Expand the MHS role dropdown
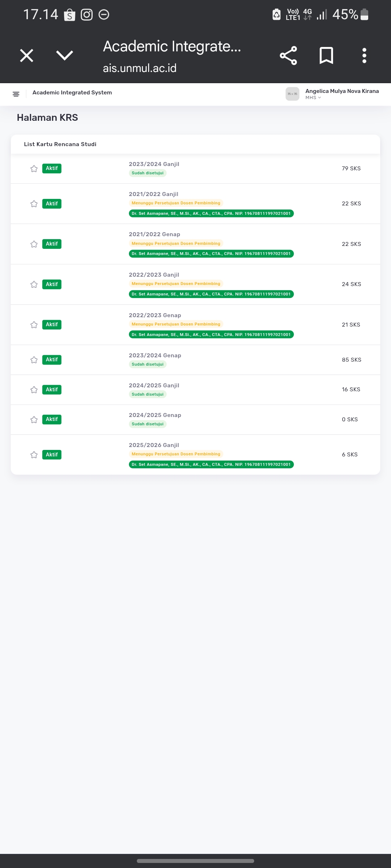This screenshot has height=868, width=391. point(313,98)
